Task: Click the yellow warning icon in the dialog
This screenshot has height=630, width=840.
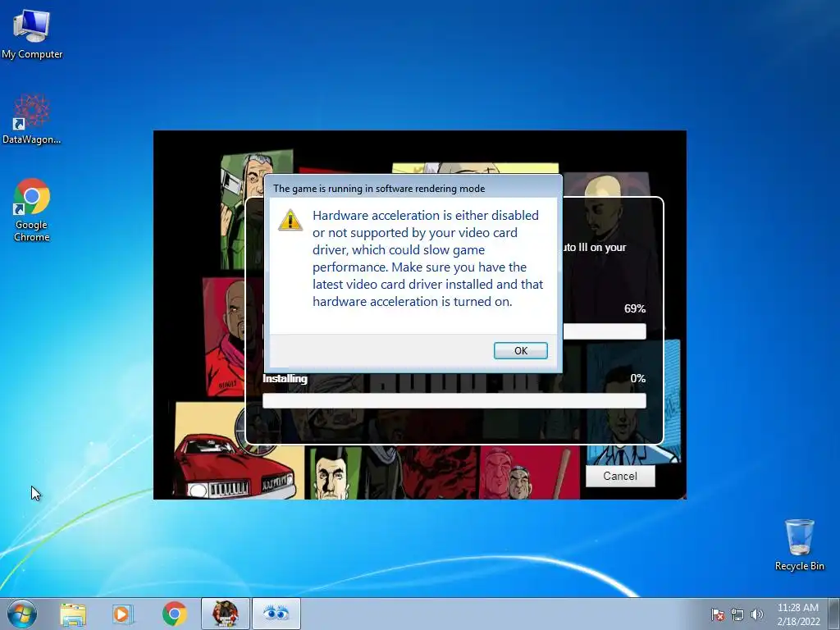Action: (x=290, y=220)
